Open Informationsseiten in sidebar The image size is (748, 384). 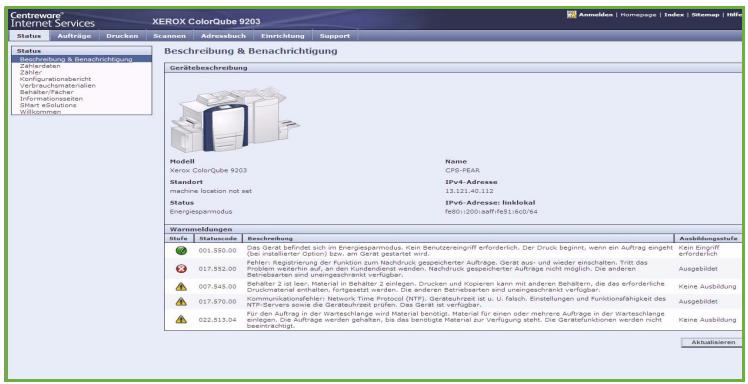(51, 99)
